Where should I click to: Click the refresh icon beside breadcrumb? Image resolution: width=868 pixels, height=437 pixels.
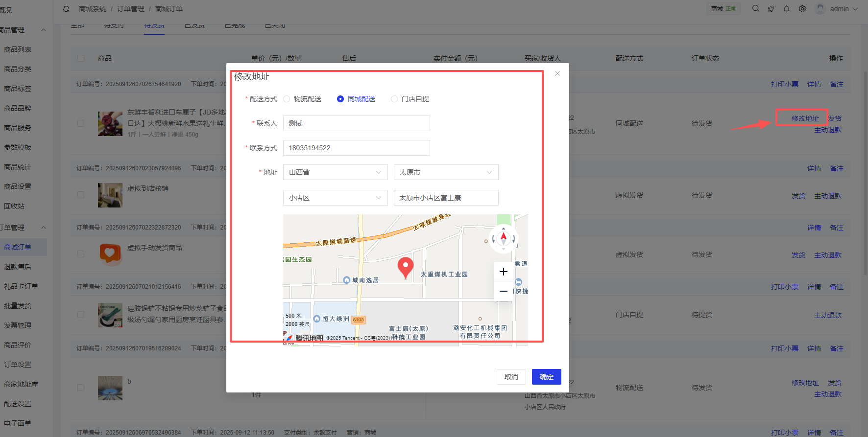coord(66,9)
